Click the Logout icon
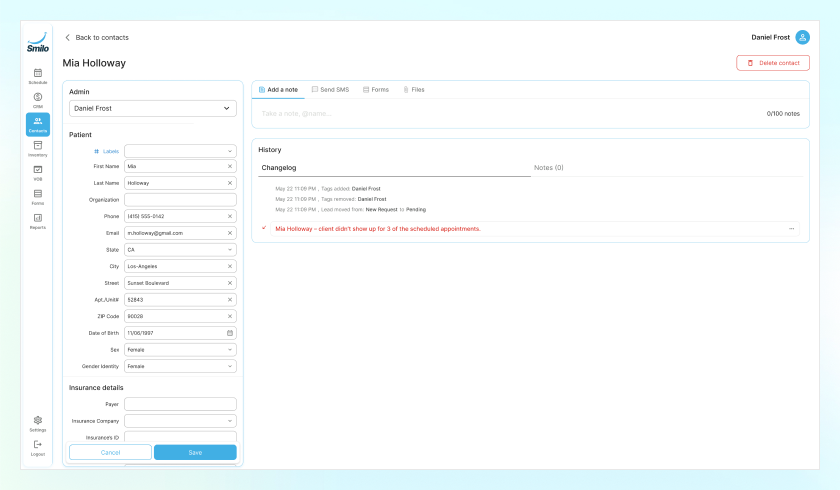This screenshot has height=490, width=840. (38, 448)
